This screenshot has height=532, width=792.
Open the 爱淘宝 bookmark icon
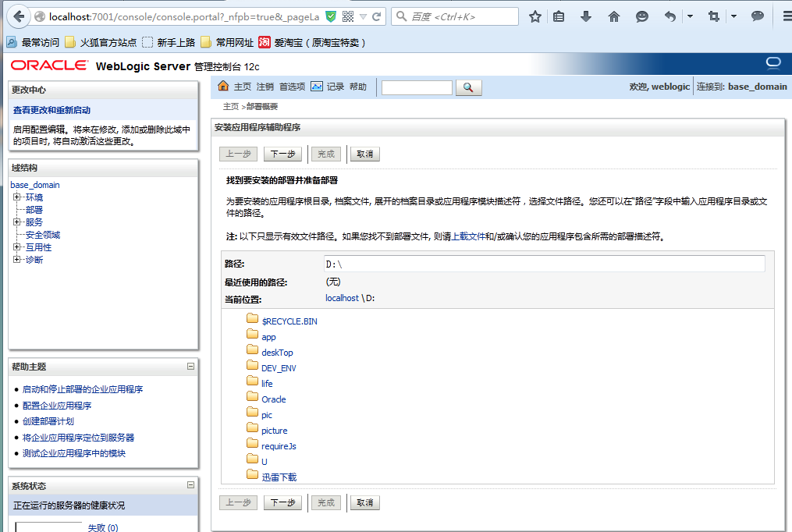(x=265, y=42)
